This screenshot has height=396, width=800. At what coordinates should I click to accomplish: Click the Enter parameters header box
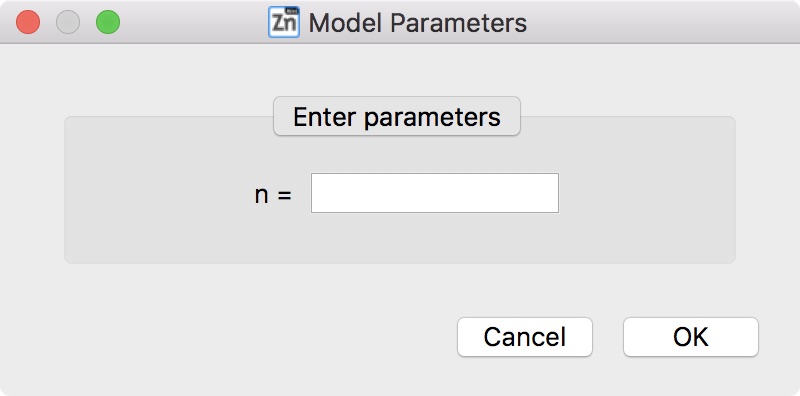[397, 116]
